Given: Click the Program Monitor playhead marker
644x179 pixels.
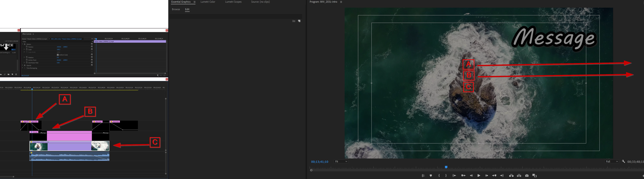Looking at the screenshot, I should [446, 167].
